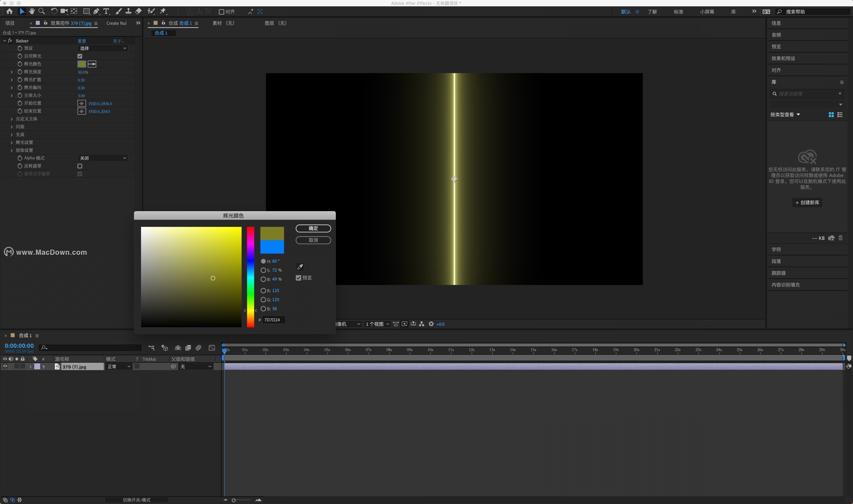The height and width of the screenshot is (504, 853).
Task: Click the hex color input field
Action: click(x=273, y=320)
